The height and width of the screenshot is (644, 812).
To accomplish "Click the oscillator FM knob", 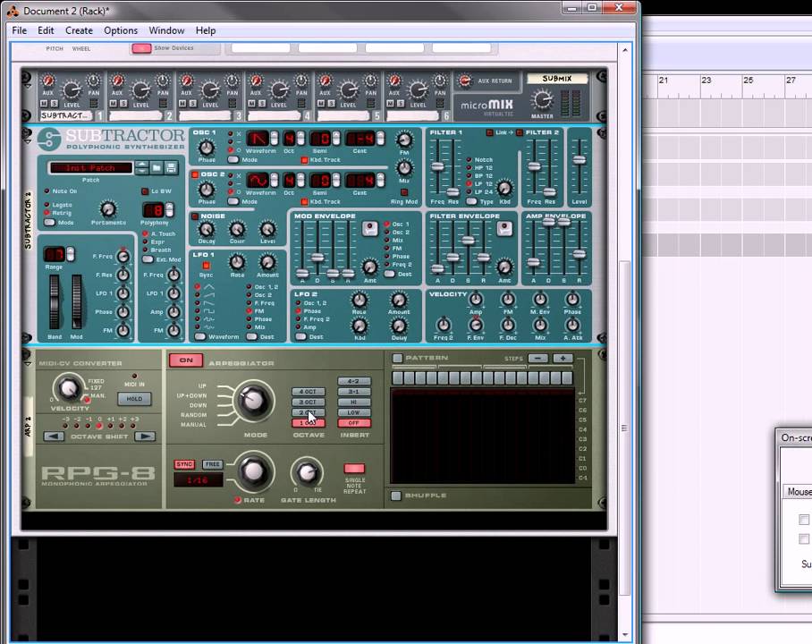I will coord(404,140).
